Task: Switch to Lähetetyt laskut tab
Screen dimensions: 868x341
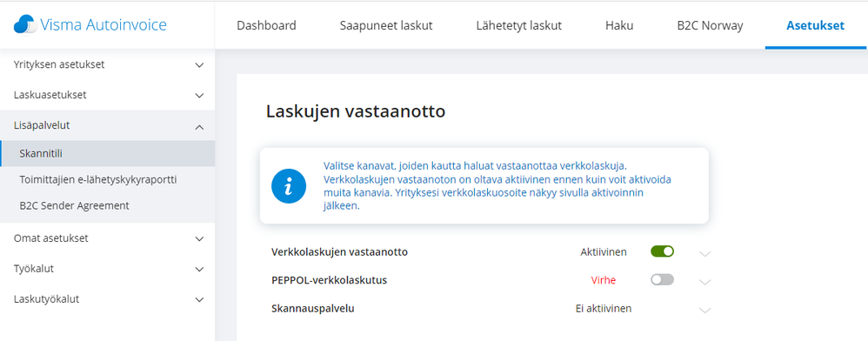Action: tap(518, 25)
